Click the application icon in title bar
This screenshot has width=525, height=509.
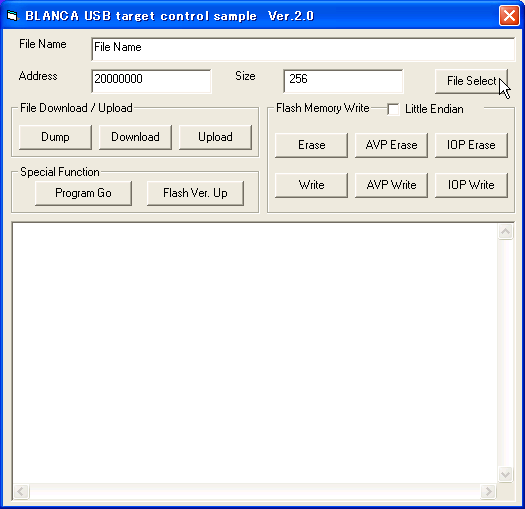(x=12, y=15)
